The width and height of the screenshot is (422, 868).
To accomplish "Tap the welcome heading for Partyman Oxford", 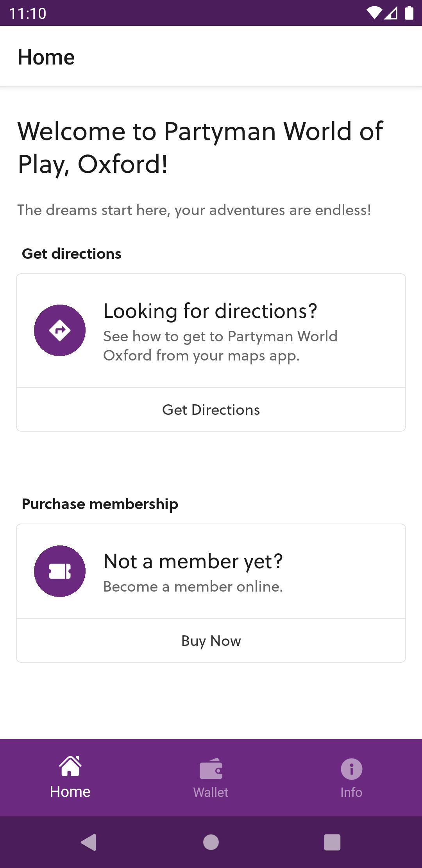I will pyautogui.click(x=200, y=147).
